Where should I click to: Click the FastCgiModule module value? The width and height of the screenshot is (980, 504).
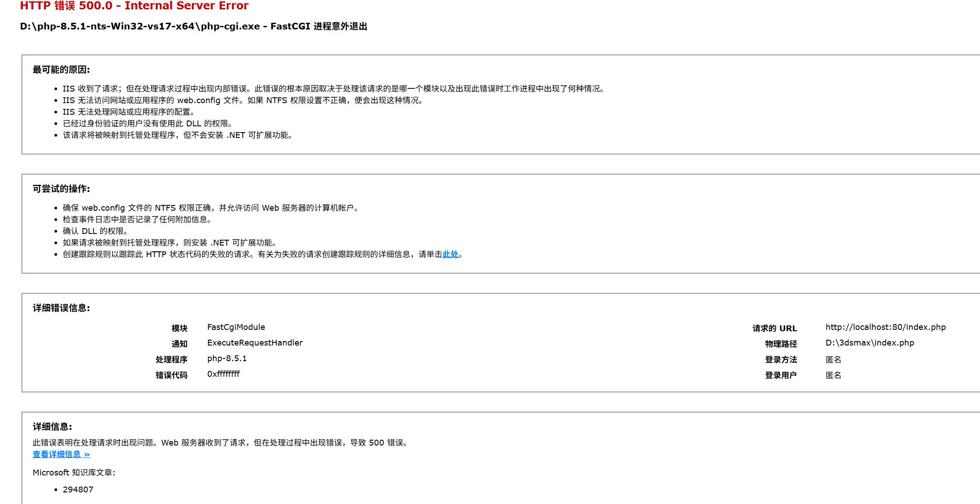236,327
